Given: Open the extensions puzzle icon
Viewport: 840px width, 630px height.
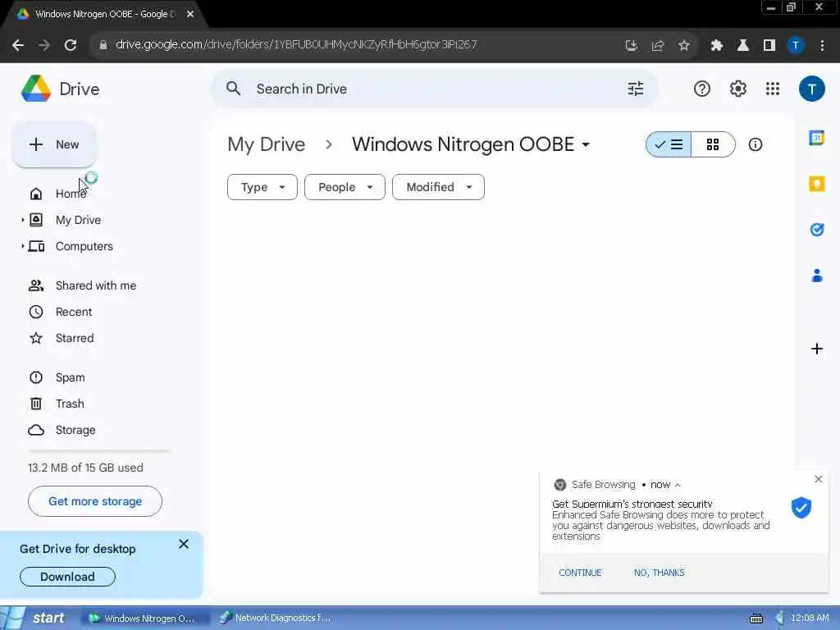Looking at the screenshot, I should (717, 46).
